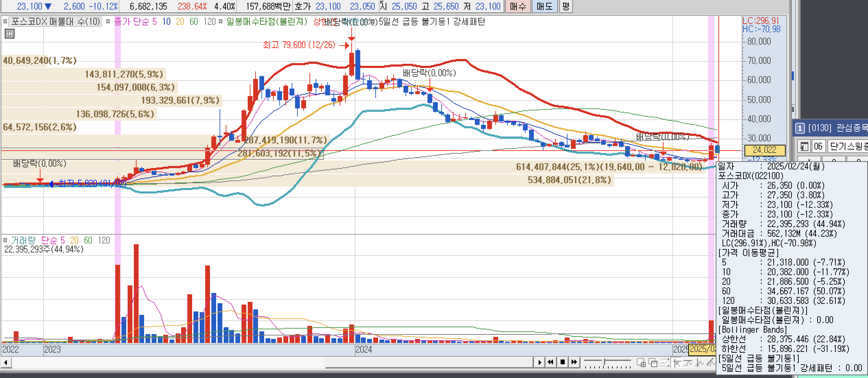The height and width of the screenshot is (378, 868).
Task: Select the crosshair cursor tool icon
Action: click(x=677, y=363)
